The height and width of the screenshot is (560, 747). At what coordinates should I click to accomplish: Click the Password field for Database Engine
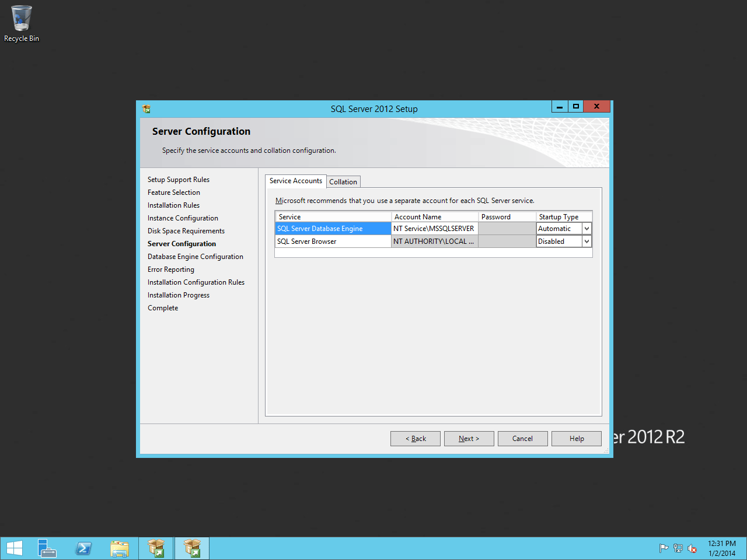click(x=507, y=229)
